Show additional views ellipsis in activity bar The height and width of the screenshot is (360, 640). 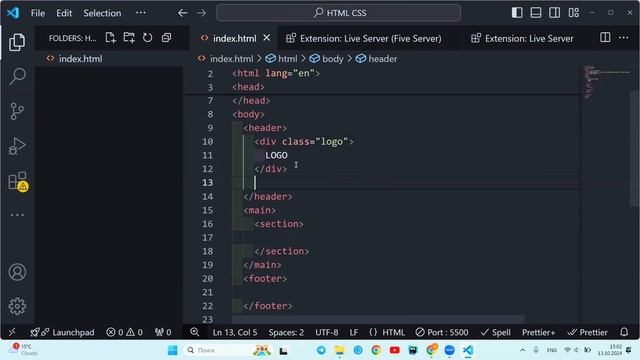[17, 215]
